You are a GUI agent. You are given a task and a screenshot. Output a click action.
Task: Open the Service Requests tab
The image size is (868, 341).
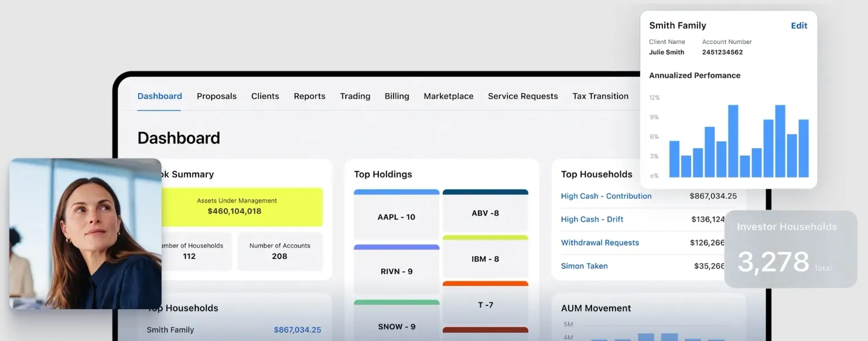click(522, 96)
